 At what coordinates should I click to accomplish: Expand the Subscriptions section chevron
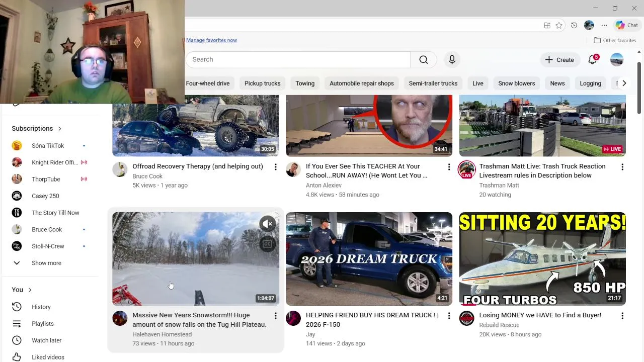pyautogui.click(x=59, y=129)
